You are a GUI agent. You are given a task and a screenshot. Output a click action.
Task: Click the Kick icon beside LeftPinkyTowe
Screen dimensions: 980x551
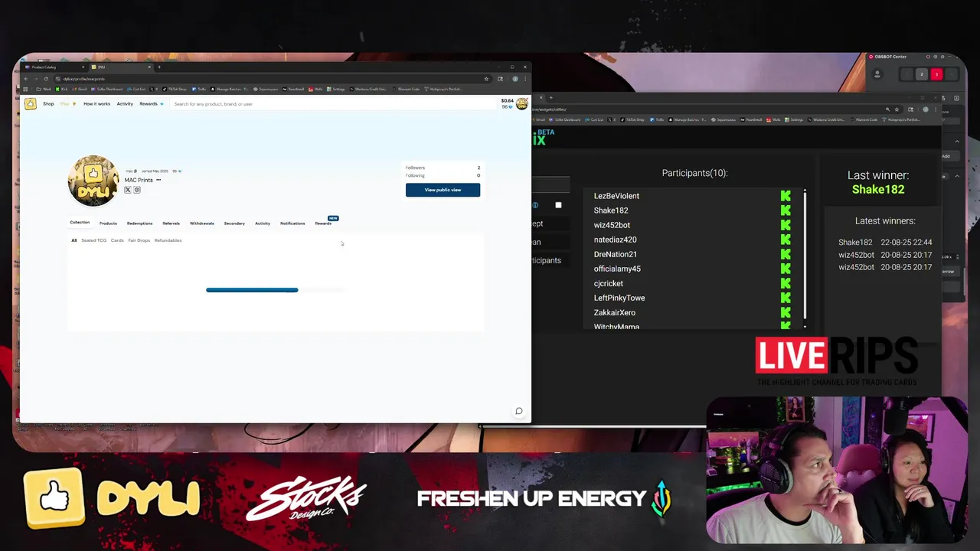pos(786,298)
